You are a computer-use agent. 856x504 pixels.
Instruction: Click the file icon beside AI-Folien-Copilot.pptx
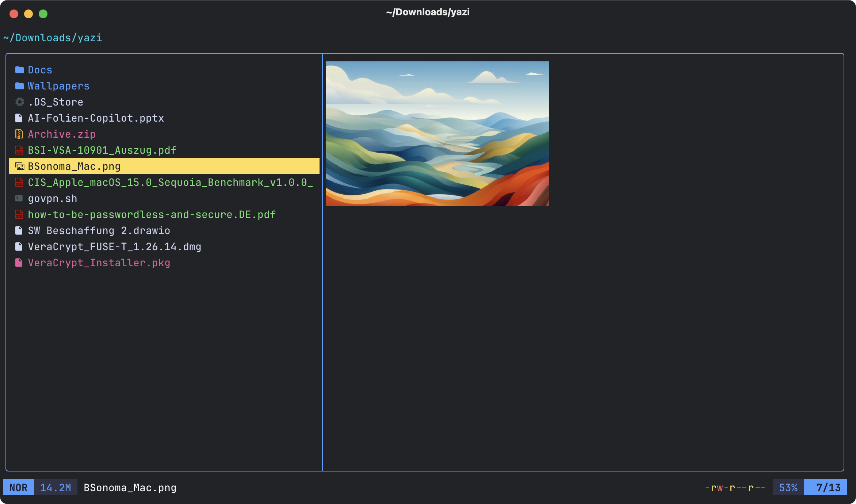click(x=19, y=118)
